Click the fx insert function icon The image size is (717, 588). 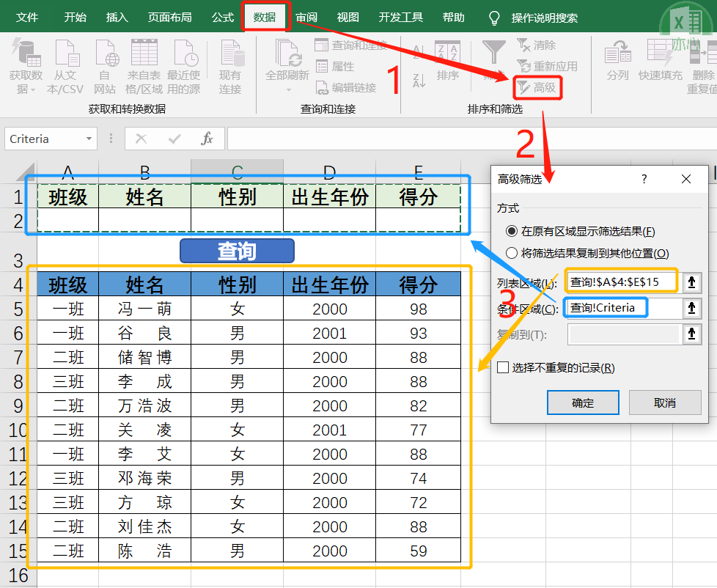click(x=207, y=138)
